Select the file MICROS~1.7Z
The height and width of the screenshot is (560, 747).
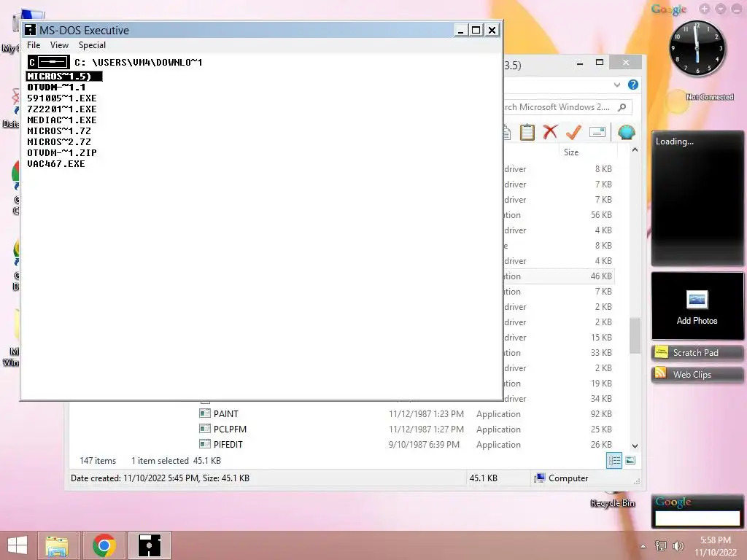pyautogui.click(x=59, y=131)
